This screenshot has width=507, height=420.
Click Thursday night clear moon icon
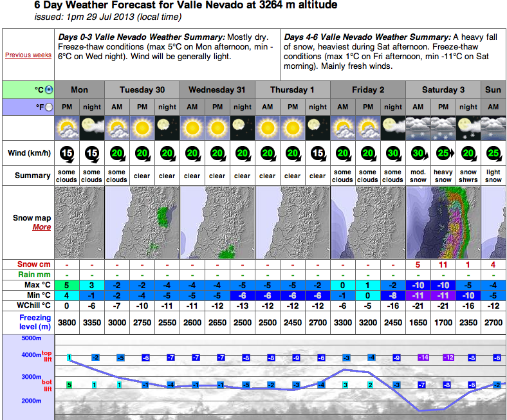[318, 128]
